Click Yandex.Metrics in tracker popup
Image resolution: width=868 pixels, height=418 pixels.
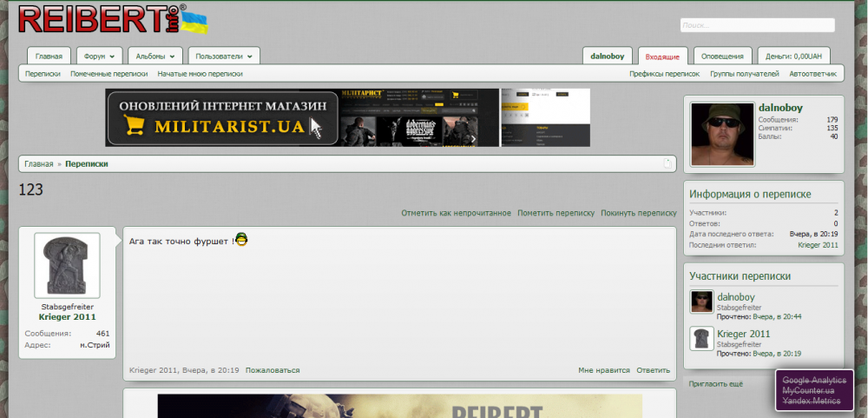pyautogui.click(x=811, y=401)
